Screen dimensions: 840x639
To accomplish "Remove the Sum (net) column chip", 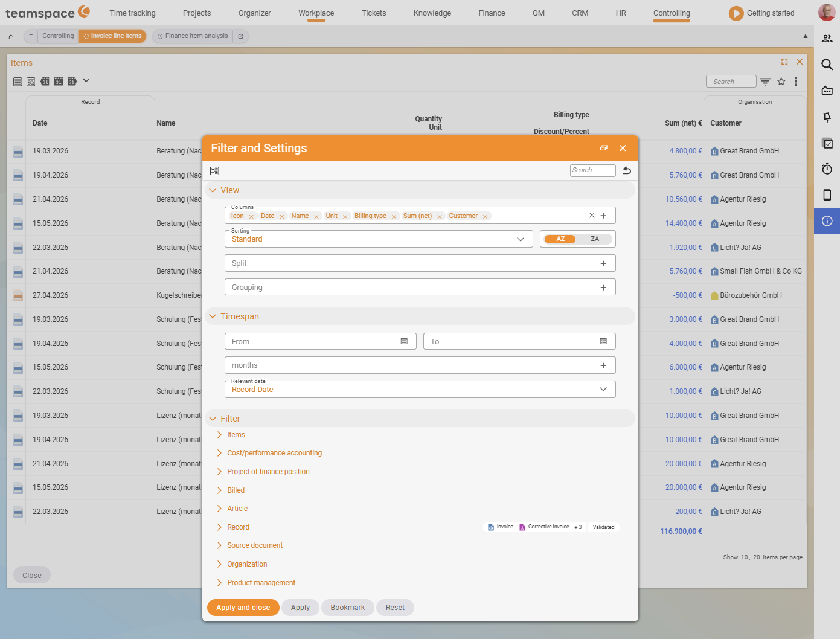I will (440, 216).
